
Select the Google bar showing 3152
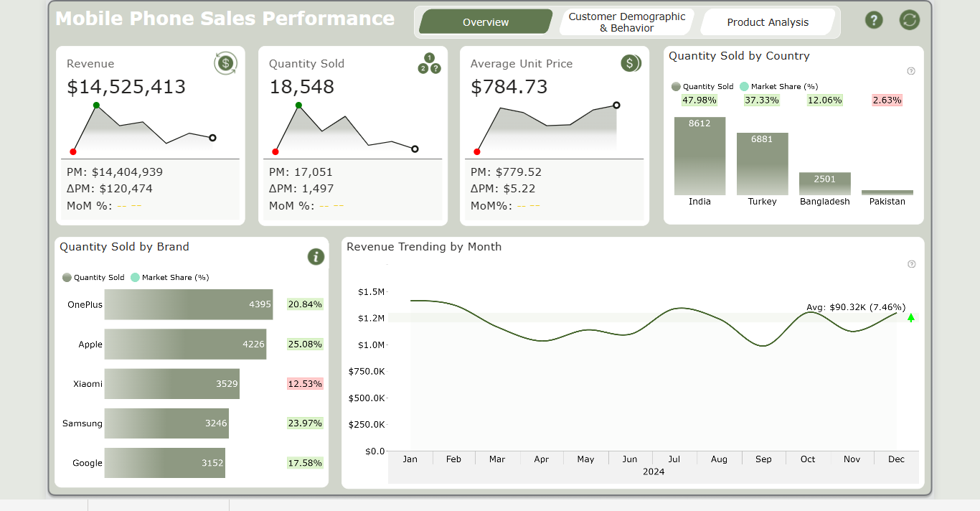165,463
